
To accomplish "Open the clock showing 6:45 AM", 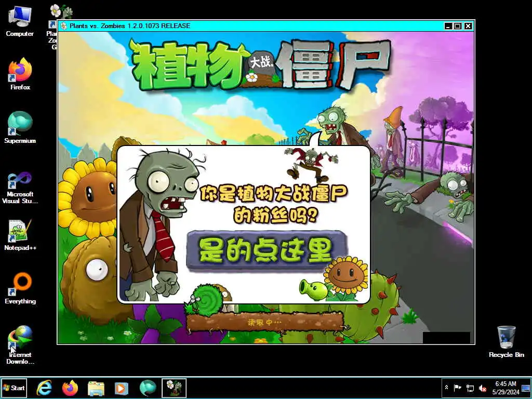I will tap(506, 388).
